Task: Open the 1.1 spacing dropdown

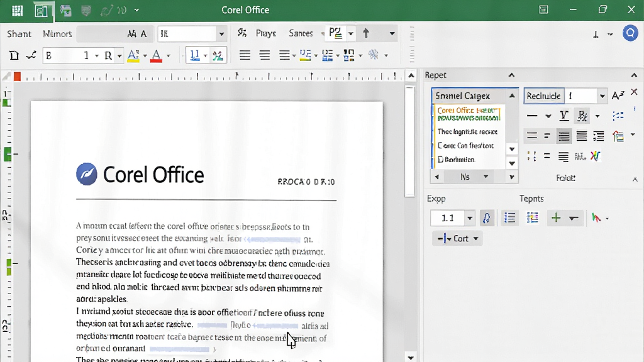Action: point(470,218)
